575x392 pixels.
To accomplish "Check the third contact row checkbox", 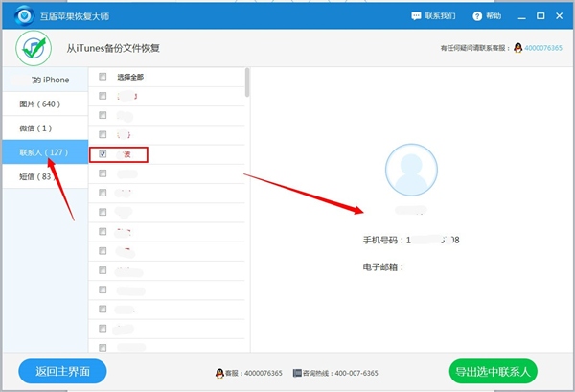I will (103, 134).
